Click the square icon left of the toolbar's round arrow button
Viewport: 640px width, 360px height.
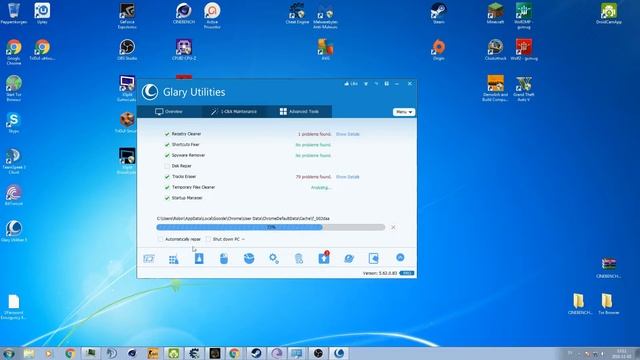pyautogui.click(x=373, y=258)
